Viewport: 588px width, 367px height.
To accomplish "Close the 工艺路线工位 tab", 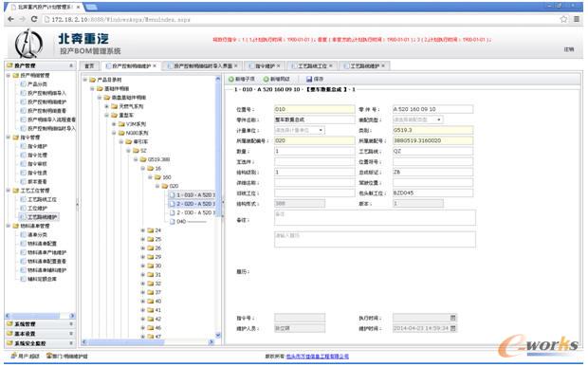I will 331,66.
